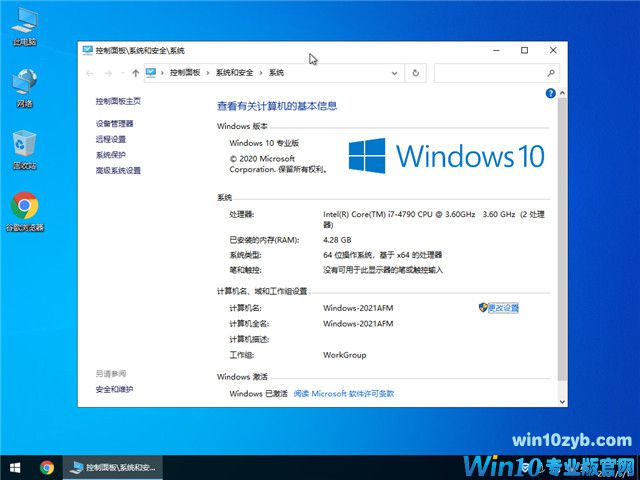Expand address bar history dropdown
The image size is (640, 480).
pyautogui.click(x=394, y=73)
